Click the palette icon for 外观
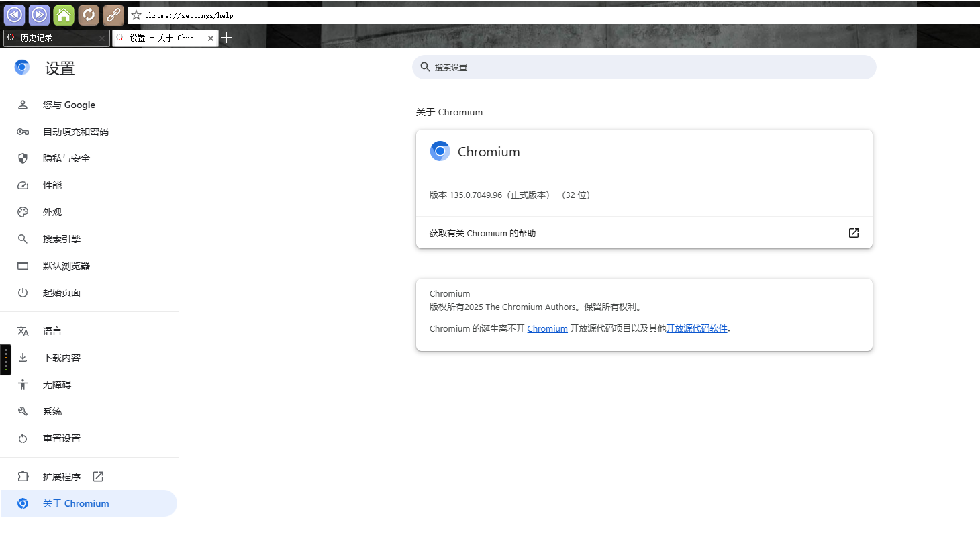Image resolution: width=980 pixels, height=541 pixels. 23,212
